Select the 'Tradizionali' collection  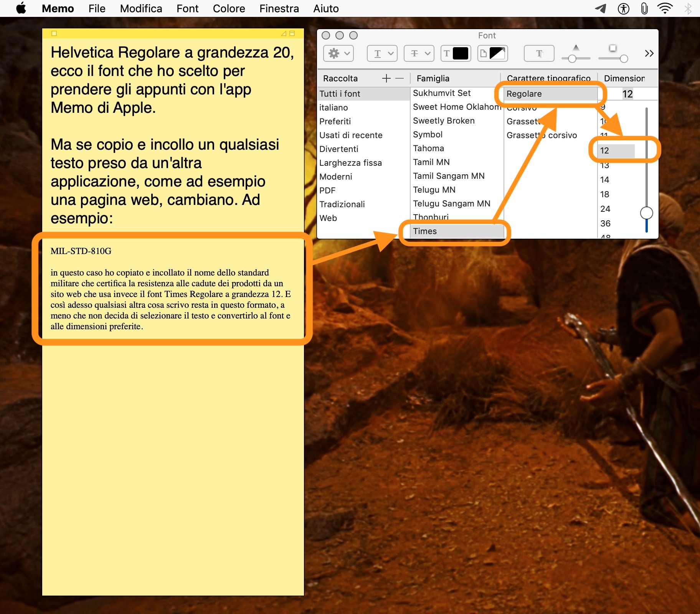tap(363, 204)
